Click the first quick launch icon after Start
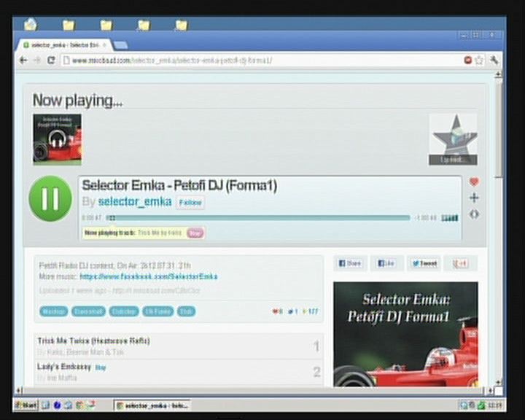Image resolution: width=525 pixels, height=420 pixels. tap(45, 405)
